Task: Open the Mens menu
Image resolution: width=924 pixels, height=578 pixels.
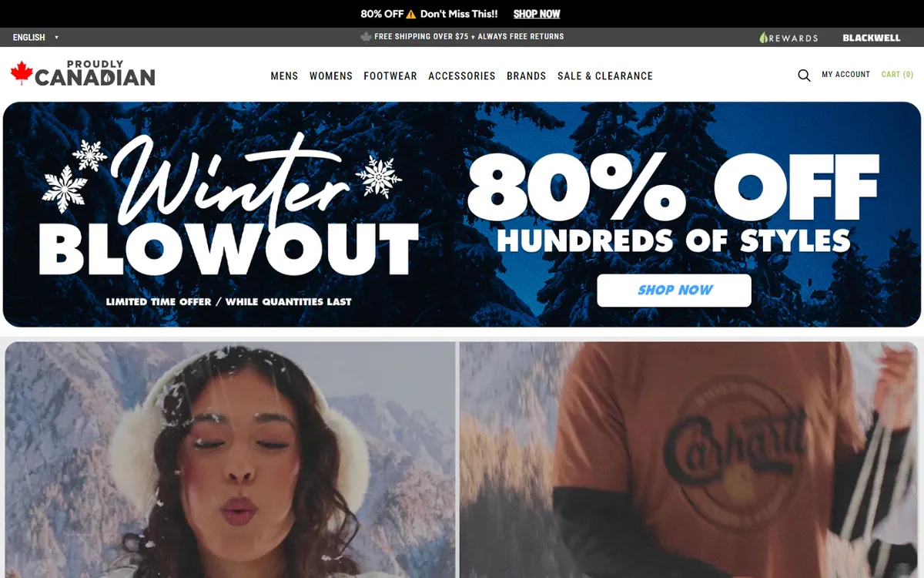Action: pos(284,76)
